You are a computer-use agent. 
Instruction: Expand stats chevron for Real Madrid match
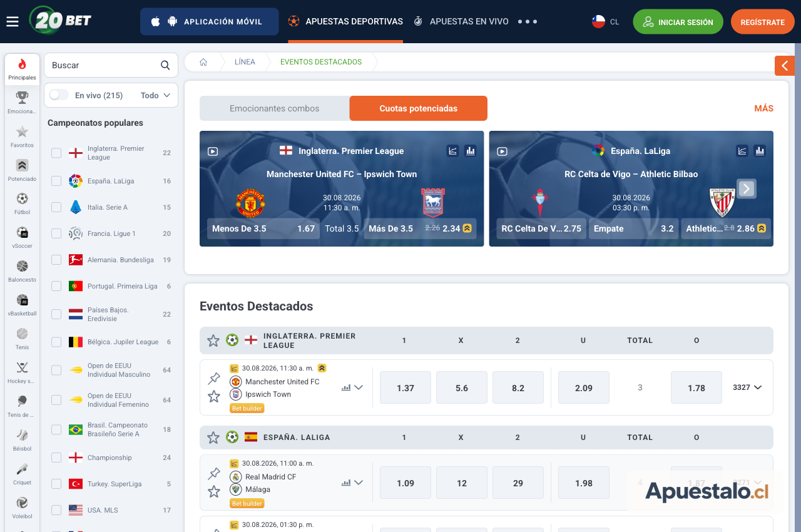[x=359, y=483]
